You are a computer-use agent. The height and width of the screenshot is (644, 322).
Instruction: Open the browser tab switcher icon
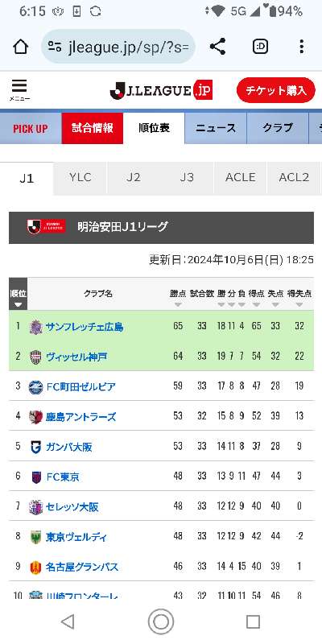[260, 47]
